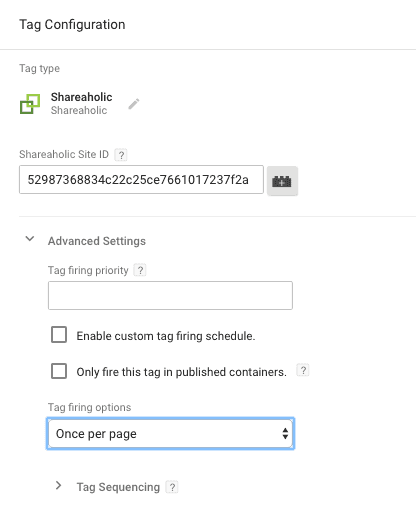Click the Tag Configuration heading

tap(72, 25)
